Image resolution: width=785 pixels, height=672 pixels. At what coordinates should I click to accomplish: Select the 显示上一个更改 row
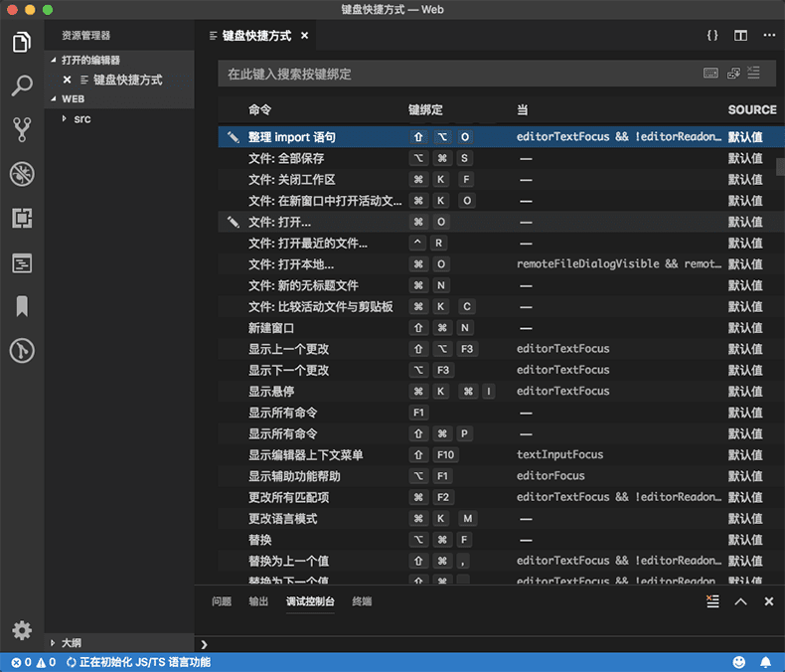coord(501,349)
